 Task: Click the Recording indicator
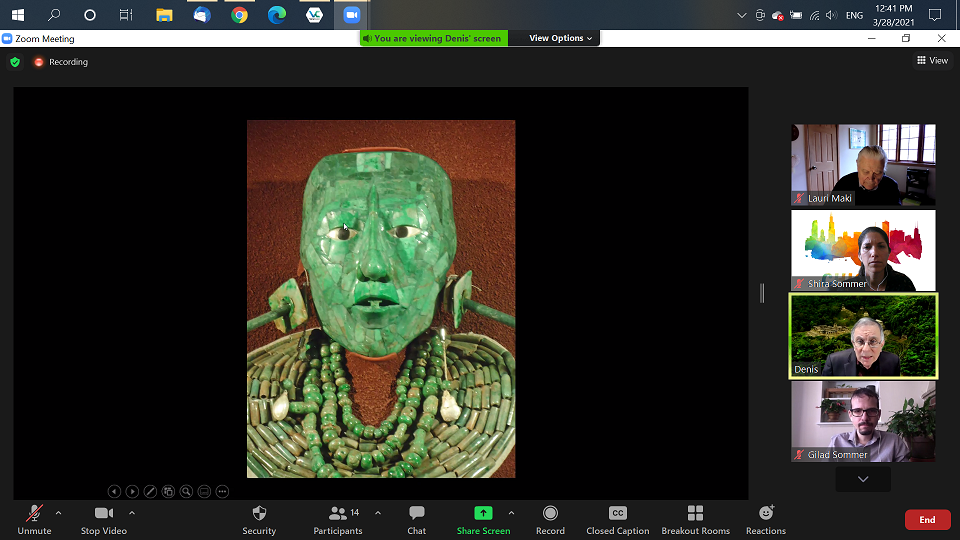61,62
